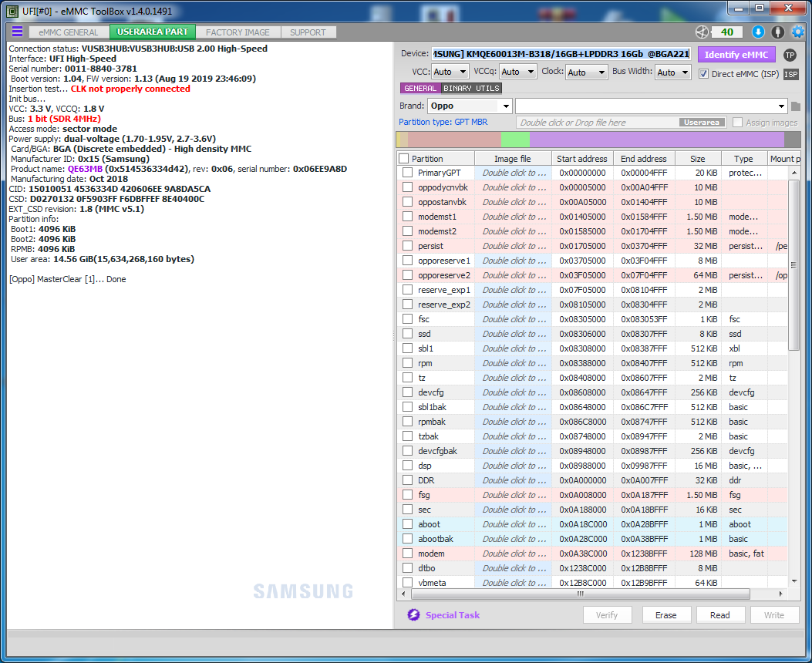Open the hamburger main menu icon
The image size is (812, 663).
(17, 31)
